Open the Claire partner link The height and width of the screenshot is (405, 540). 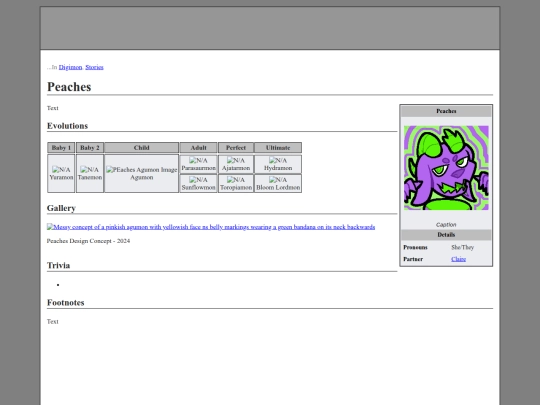458,259
